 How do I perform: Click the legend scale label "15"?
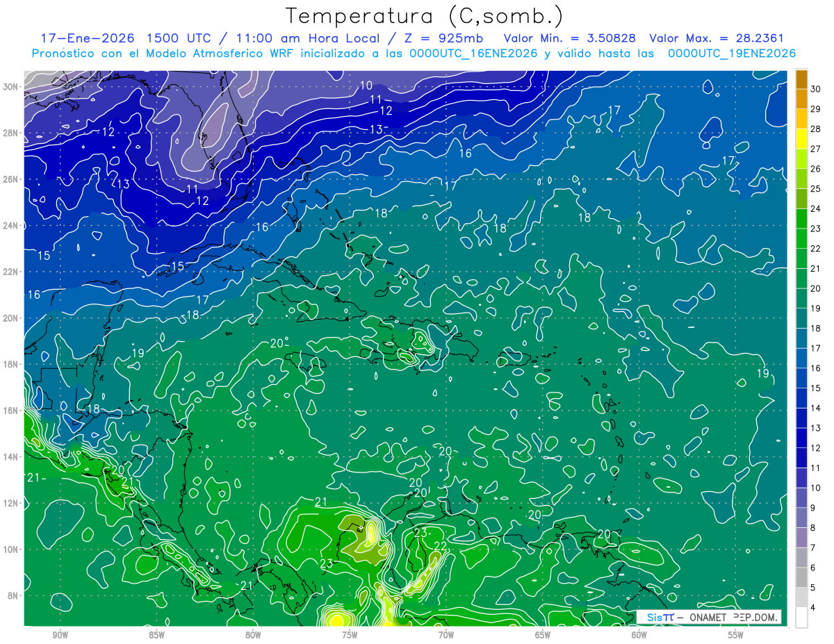pyautogui.click(x=816, y=388)
